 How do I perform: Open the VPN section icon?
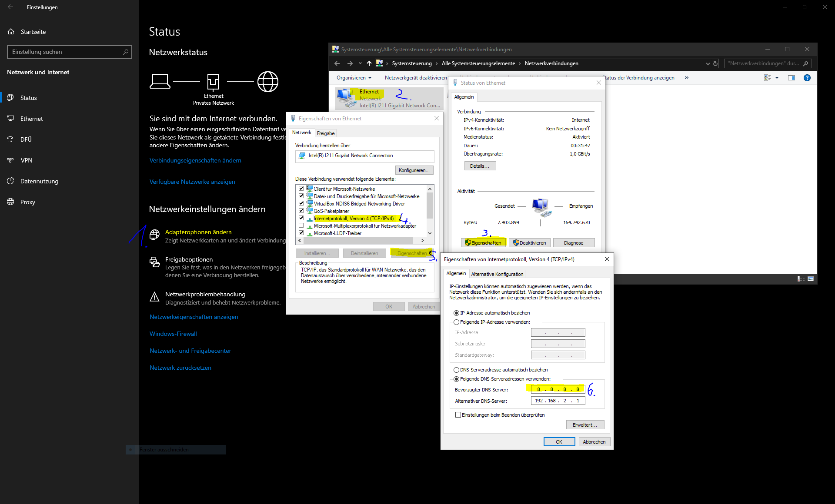tap(10, 160)
